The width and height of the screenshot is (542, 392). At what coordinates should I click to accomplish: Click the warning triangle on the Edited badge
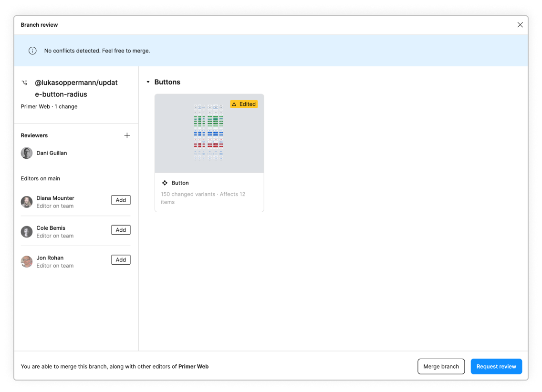(x=234, y=104)
